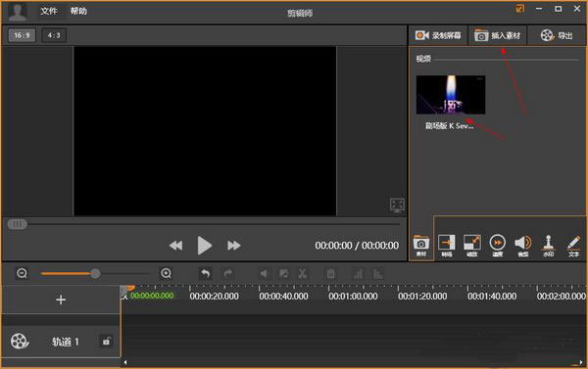588x369 pixels.
Task: Open the 动效 animation effects tab
Action: tap(472, 246)
